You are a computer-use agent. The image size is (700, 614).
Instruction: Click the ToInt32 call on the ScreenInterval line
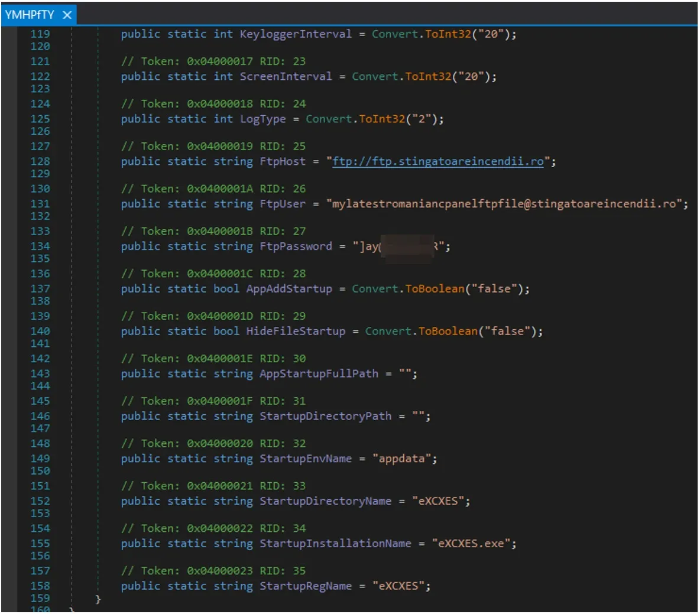(x=428, y=76)
